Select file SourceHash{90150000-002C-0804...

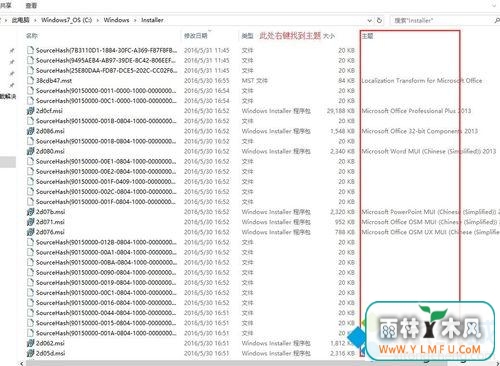point(106,192)
